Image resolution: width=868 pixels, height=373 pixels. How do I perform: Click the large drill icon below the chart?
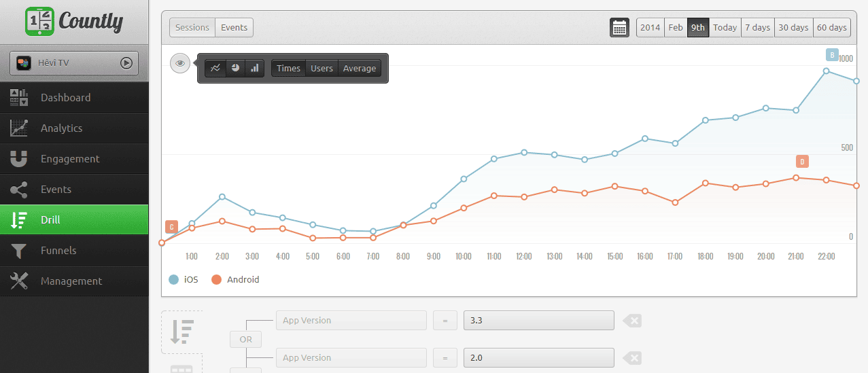[x=182, y=332]
